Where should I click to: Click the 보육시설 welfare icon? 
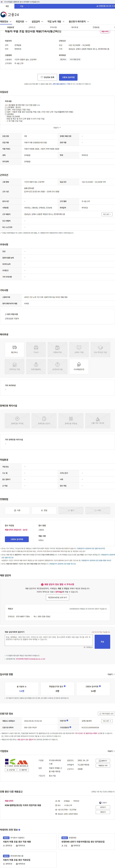[x=57, y=367]
